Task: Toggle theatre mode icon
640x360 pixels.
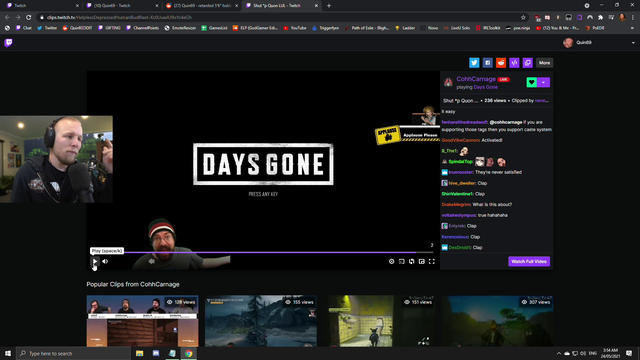Action: pyautogui.click(x=411, y=261)
